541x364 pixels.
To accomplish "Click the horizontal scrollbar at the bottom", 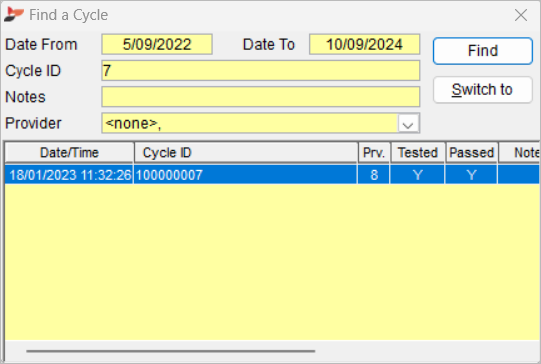I will pos(171,351).
